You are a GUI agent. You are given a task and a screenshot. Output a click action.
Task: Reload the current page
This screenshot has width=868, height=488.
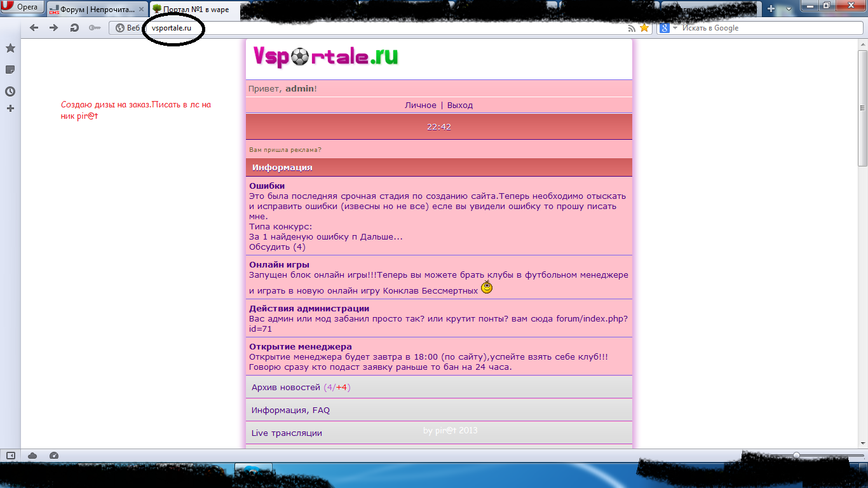pyautogui.click(x=74, y=28)
